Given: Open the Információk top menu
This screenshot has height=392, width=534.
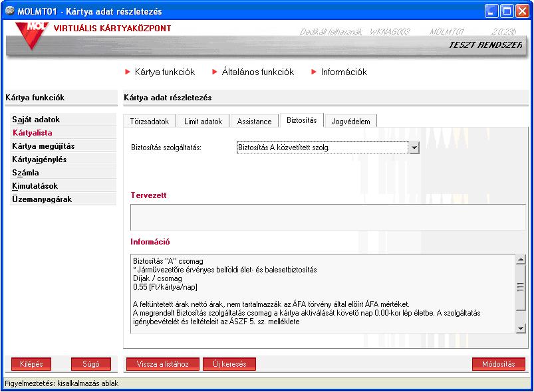Looking at the screenshot, I should [x=339, y=72].
